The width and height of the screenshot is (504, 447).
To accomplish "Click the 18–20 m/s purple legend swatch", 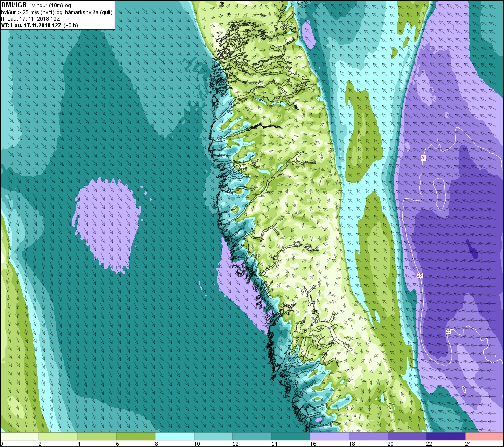I will click(368, 436).
